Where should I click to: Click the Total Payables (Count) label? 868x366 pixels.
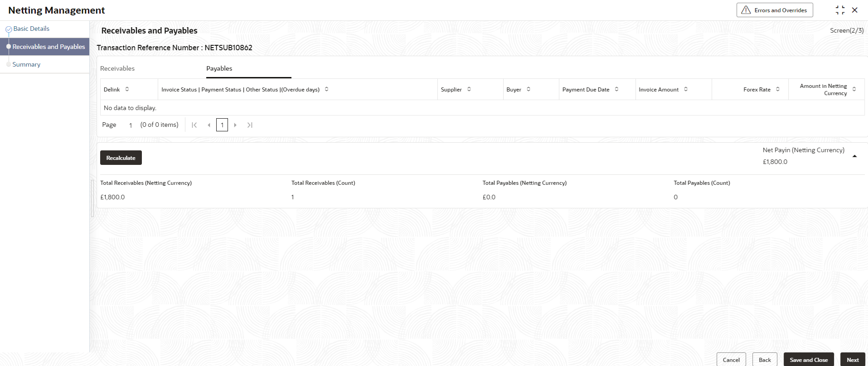[702, 183]
